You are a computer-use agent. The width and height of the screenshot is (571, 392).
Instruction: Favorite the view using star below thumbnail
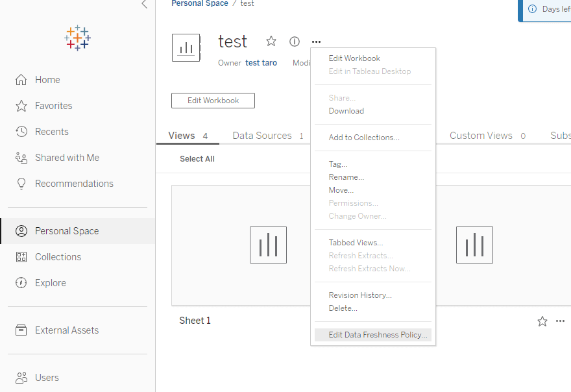542,321
